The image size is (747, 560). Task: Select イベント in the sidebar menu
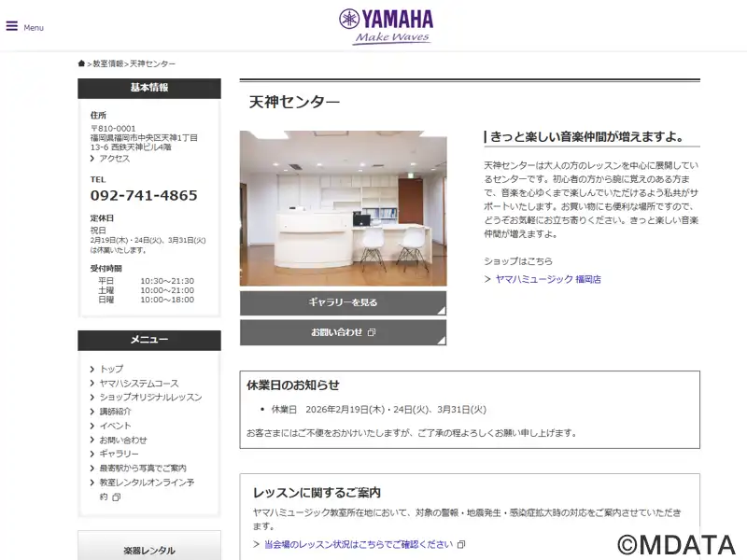pyautogui.click(x=115, y=426)
